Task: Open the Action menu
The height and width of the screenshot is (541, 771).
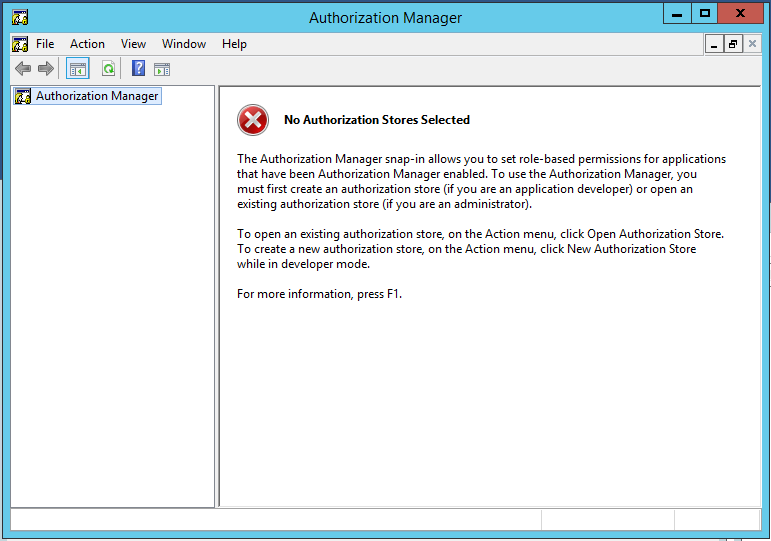Action: 87,44
